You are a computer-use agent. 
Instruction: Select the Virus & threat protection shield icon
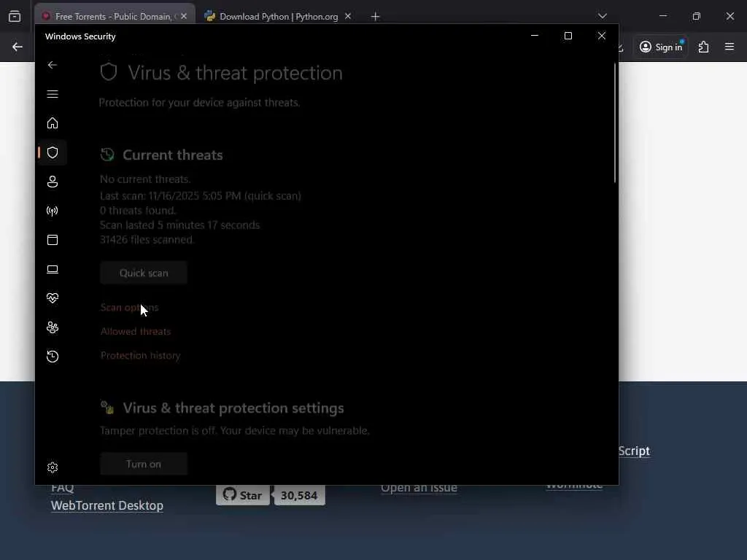click(x=53, y=152)
